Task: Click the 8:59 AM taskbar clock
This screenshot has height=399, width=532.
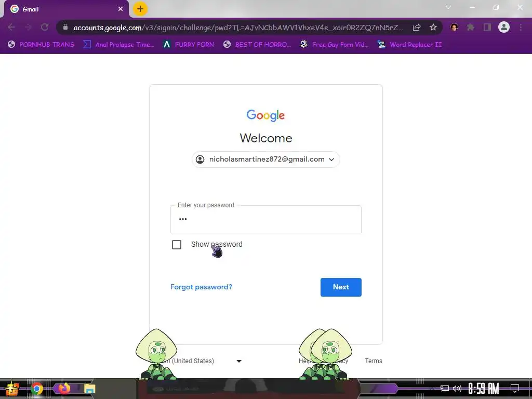Action: [484, 389]
